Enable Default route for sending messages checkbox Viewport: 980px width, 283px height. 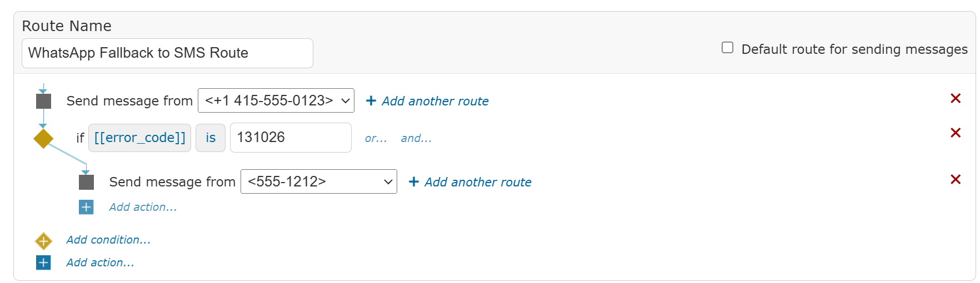727,48
